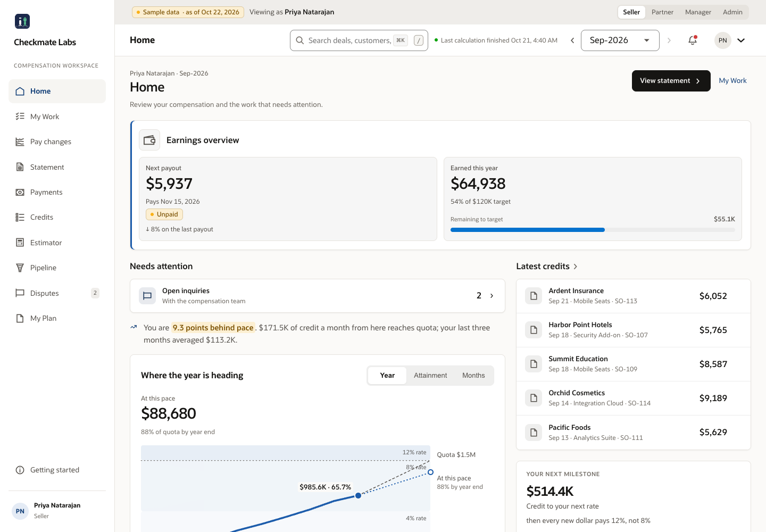Open the notifications bell

coord(693,40)
